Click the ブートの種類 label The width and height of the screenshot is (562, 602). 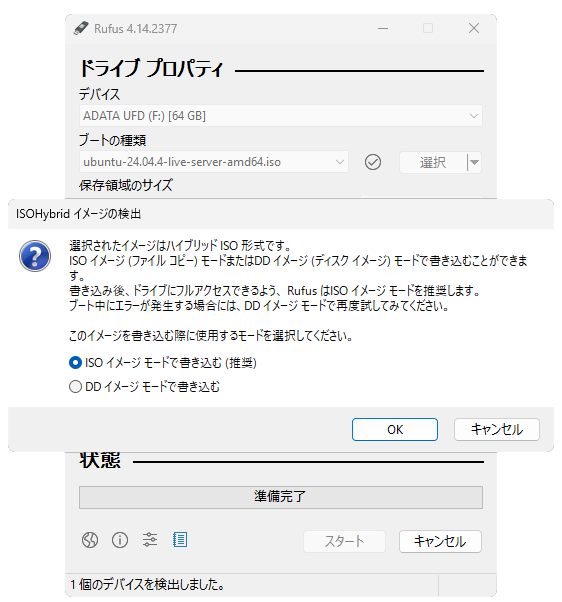click(x=112, y=140)
